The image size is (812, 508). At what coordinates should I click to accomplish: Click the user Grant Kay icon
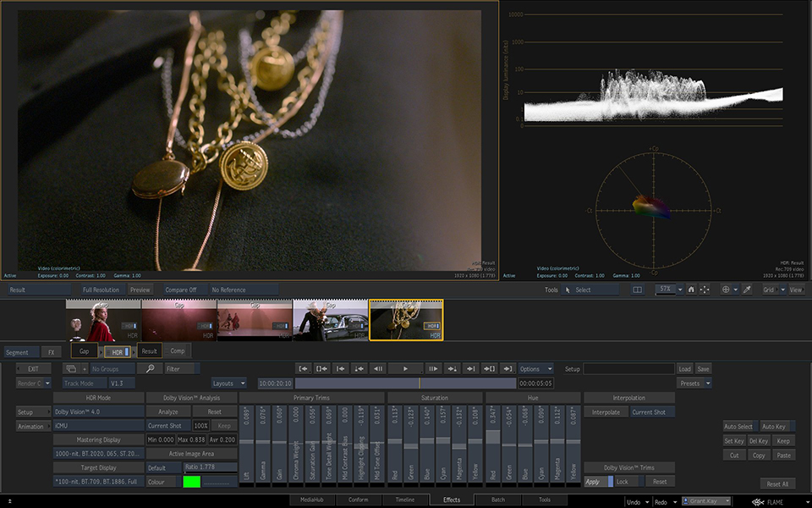pyautogui.click(x=686, y=501)
